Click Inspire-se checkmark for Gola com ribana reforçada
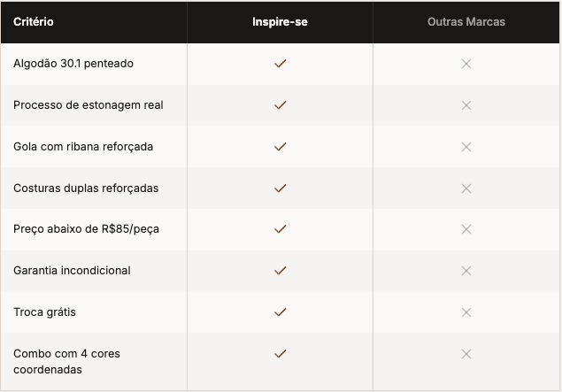The height and width of the screenshot is (392, 562). pyautogui.click(x=281, y=146)
